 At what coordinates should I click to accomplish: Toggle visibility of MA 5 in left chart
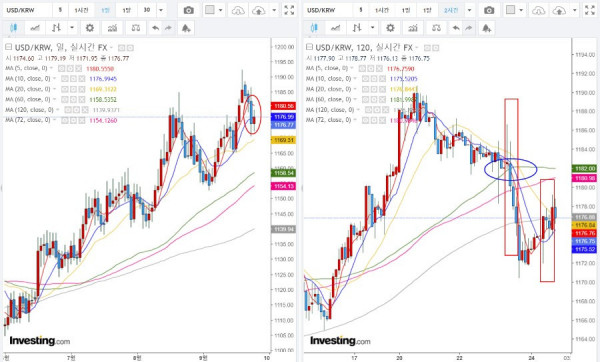click(62, 68)
